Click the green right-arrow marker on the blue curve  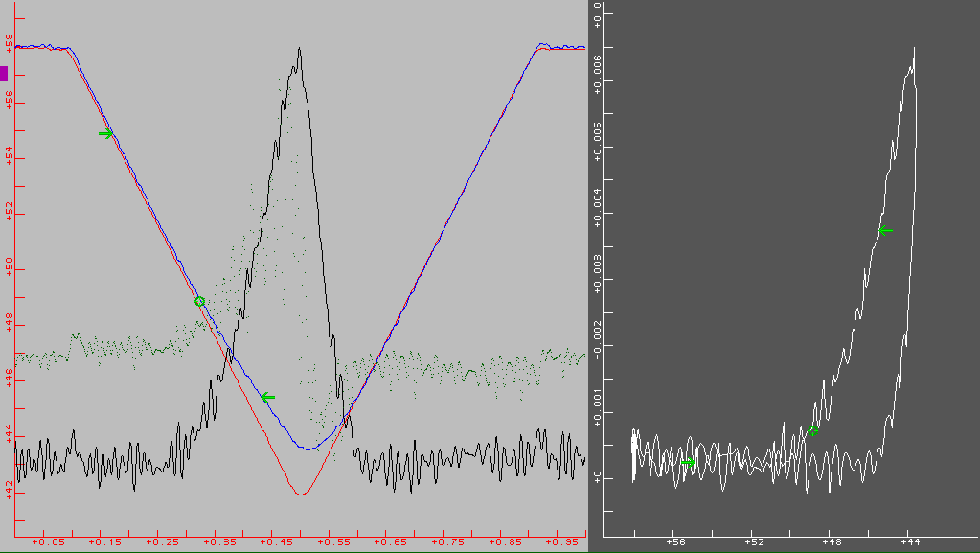click(x=106, y=133)
